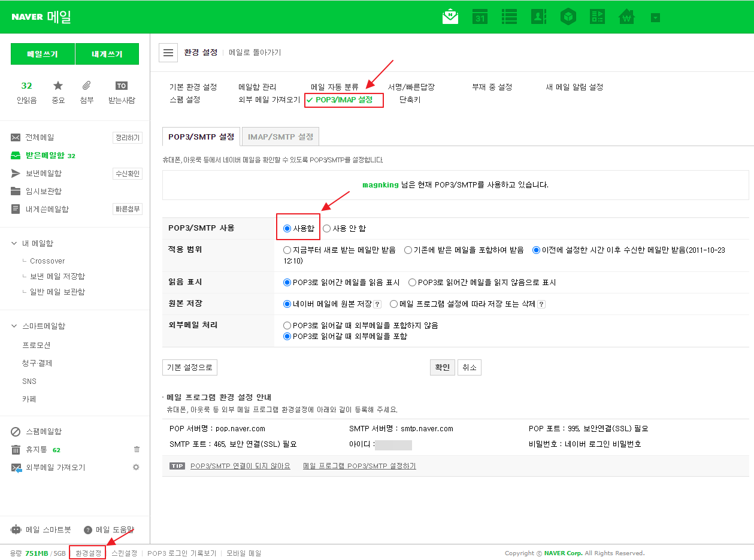The height and width of the screenshot is (560, 754).
Task: Filter by 받는사람 TO icon
Action: tap(122, 92)
